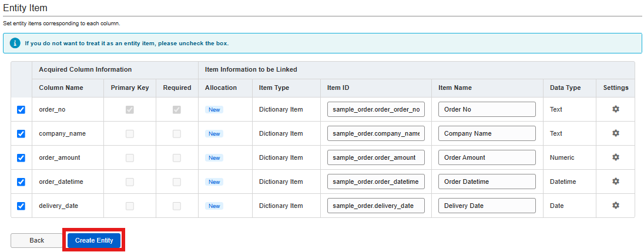Viewport: 644px width, 252px height.
Task: Edit Item ID field sample_order.order_amount
Action: click(x=376, y=157)
